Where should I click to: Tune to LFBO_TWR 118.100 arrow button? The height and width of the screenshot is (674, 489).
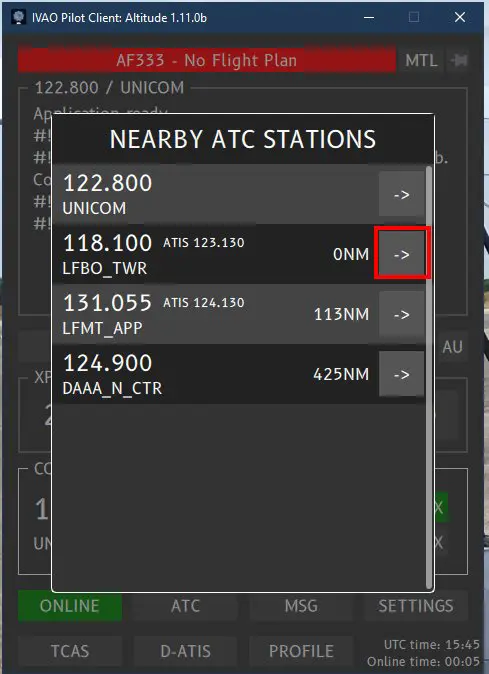pos(401,254)
